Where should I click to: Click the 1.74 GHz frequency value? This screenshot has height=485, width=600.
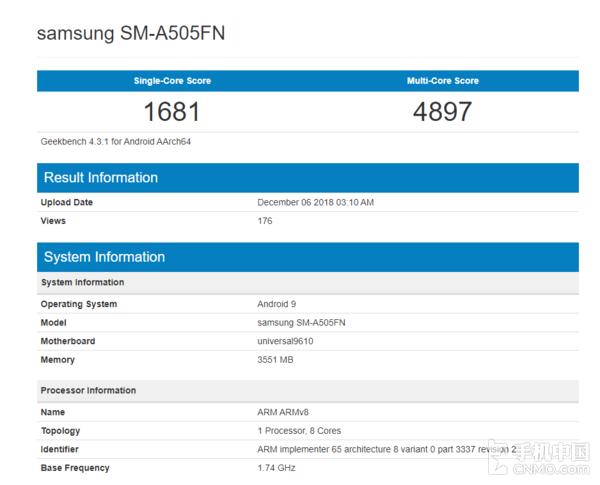click(276, 468)
